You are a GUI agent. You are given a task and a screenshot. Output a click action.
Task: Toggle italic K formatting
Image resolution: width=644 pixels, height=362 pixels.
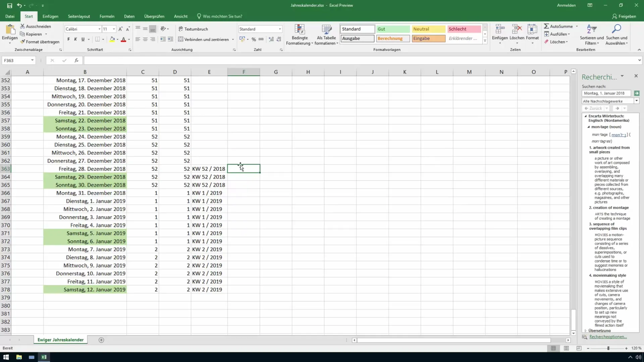point(75,39)
